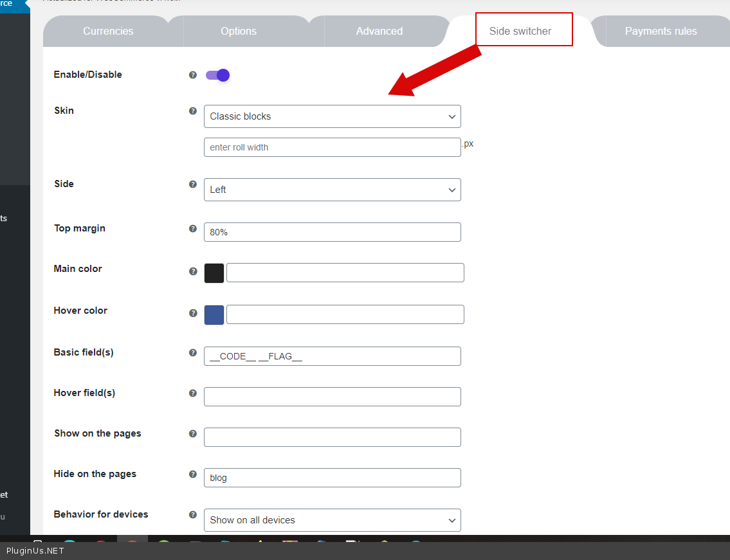Click the blue Hover color swatch
Viewport: 730px width, 560px height.
point(214,315)
